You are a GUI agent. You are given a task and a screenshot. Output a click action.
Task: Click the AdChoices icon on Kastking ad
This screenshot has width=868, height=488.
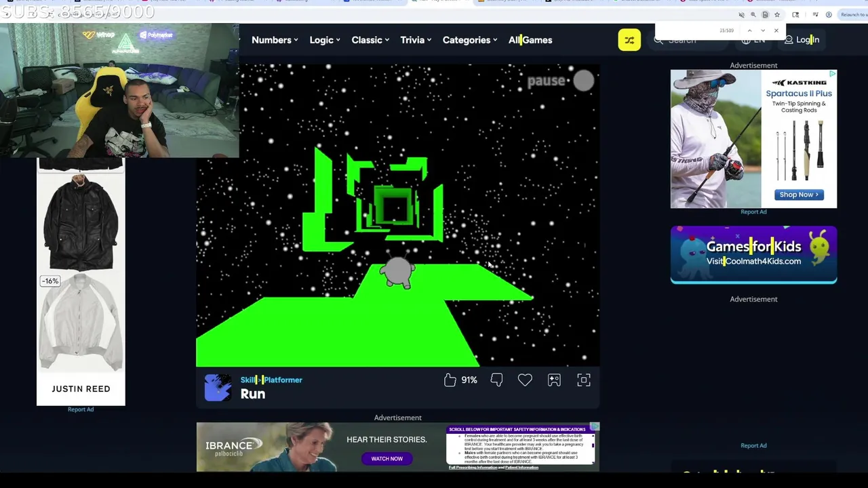coord(833,74)
